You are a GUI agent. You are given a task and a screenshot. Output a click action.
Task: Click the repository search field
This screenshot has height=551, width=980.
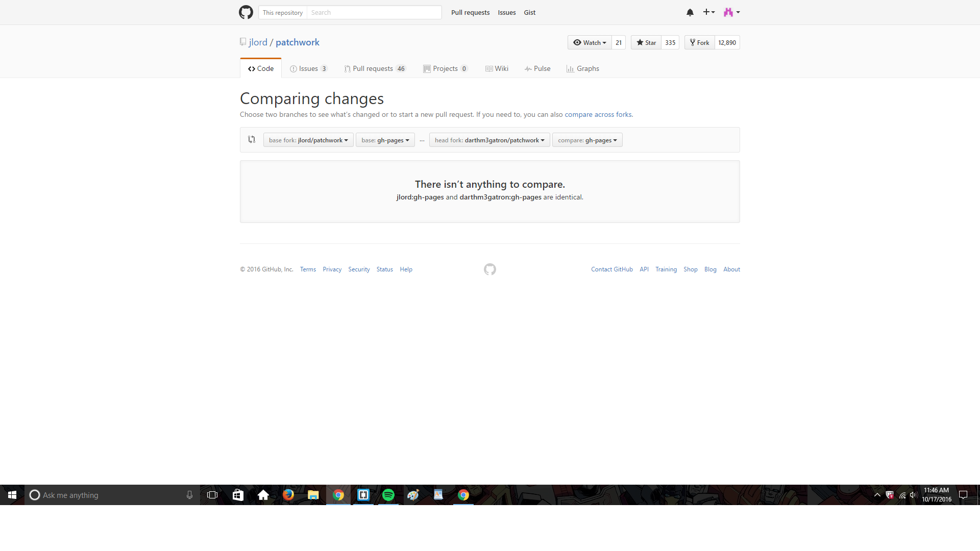374,13
